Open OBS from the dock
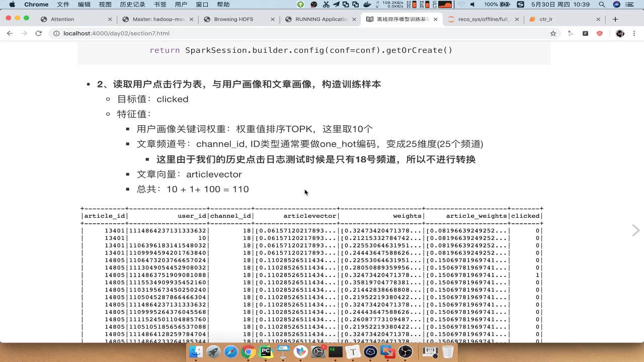Image resolution: width=644 pixels, height=362 pixels. pos(406,352)
